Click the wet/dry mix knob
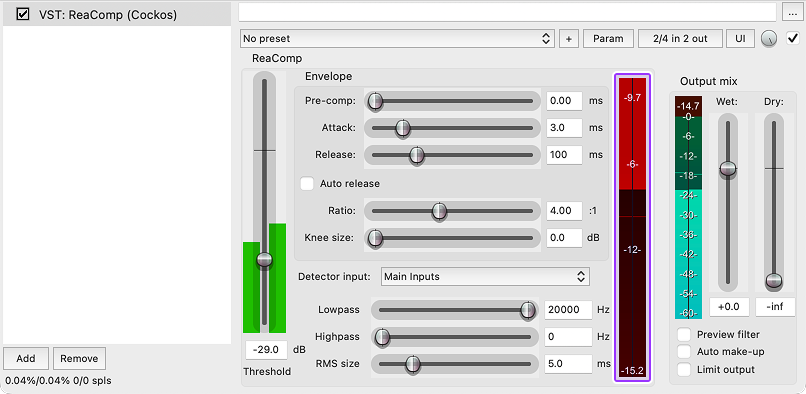This screenshot has height=394, width=806. [769, 39]
